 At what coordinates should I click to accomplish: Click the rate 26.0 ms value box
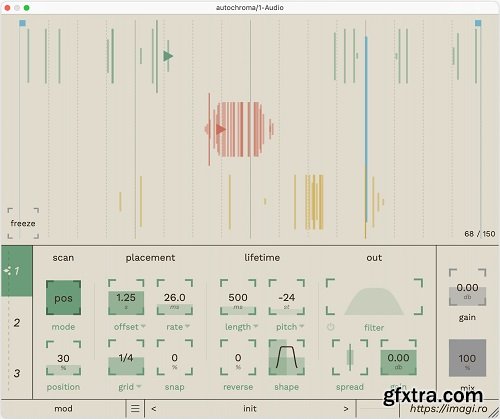(175, 298)
